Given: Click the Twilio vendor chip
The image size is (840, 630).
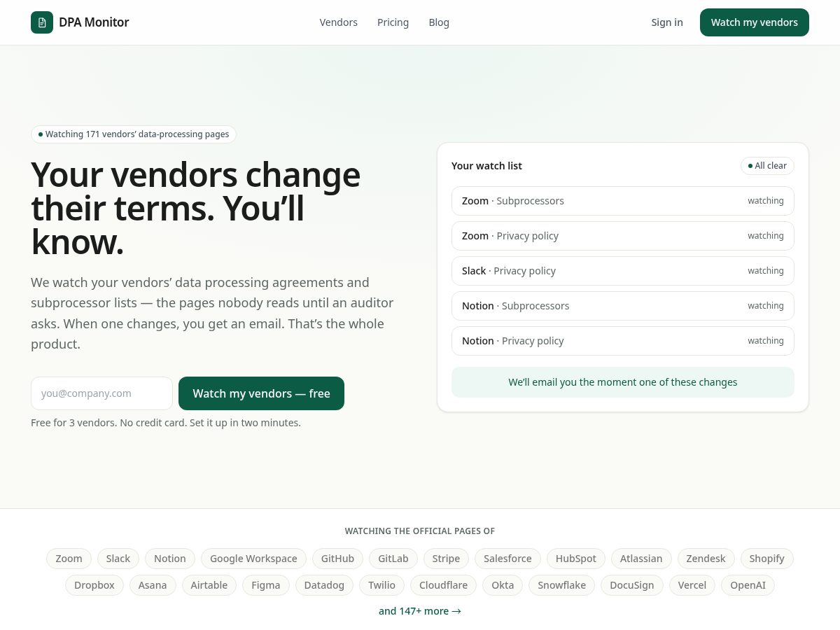Looking at the screenshot, I should click(x=381, y=585).
